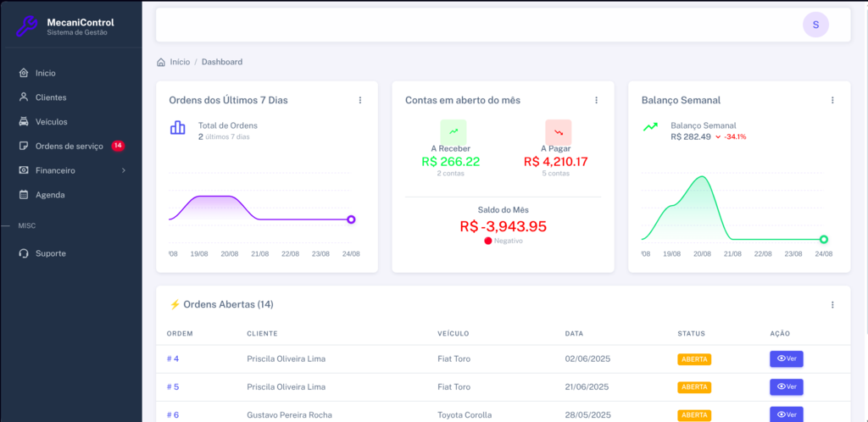Image resolution: width=868 pixels, height=422 pixels.
Task: Click the home icon in breadcrumb
Action: click(x=161, y=62)
